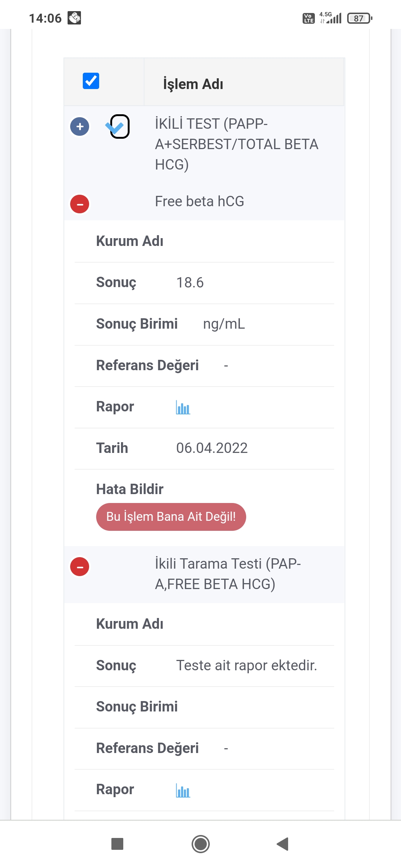Open Free beta hCG report chart icon
The image size is (401, 868).
pos(183,408)
